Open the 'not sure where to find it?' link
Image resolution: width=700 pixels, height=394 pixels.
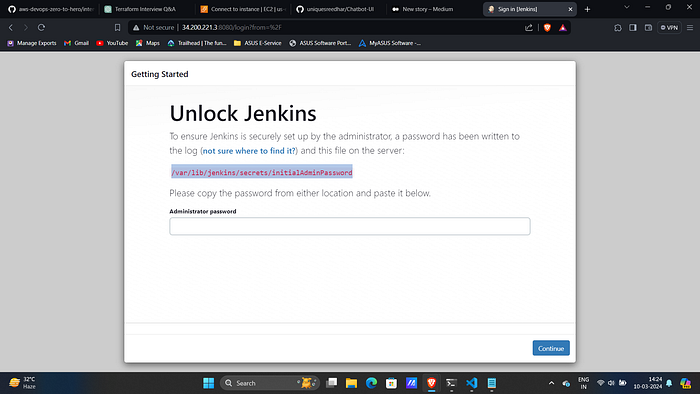pyautogui.click(x=249, y=151)
